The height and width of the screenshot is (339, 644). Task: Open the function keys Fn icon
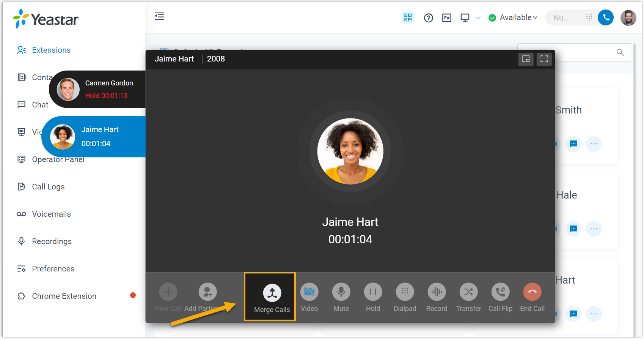tap(447, 18)
